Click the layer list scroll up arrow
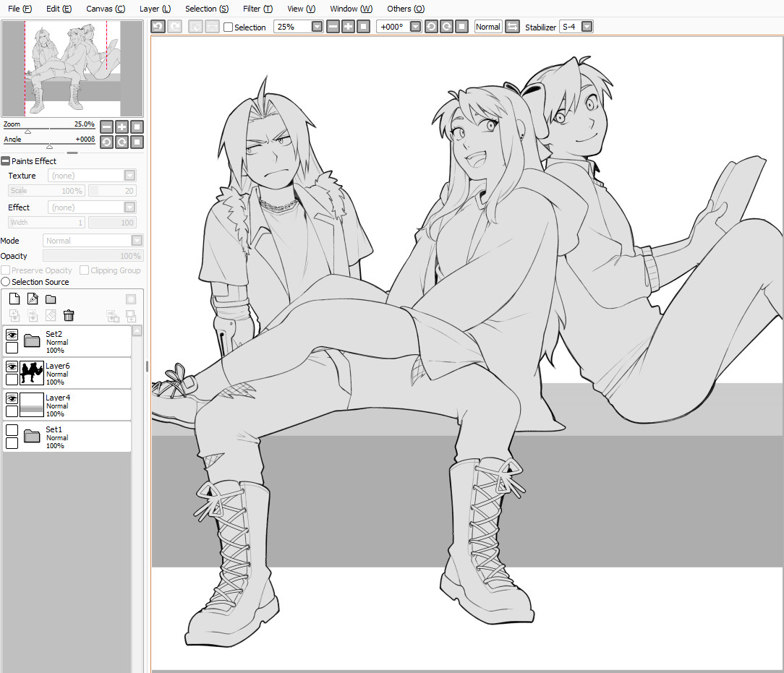 [x=137, y=331]
